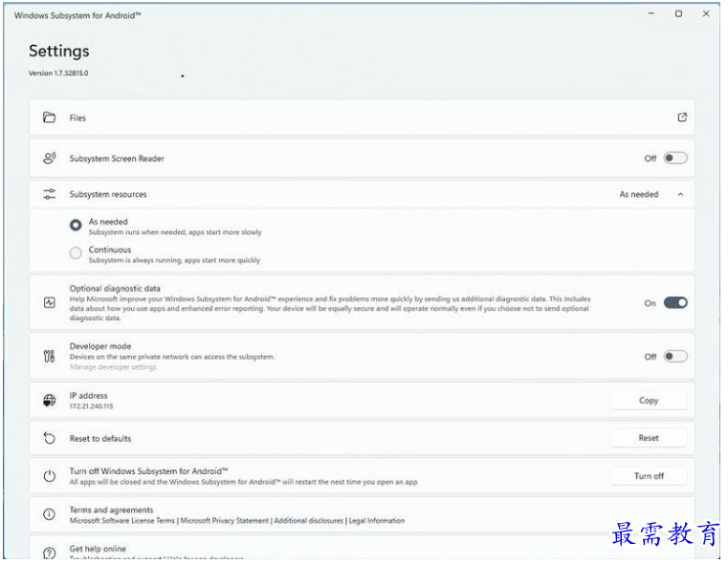Open Legal Information link

(377, 521)
